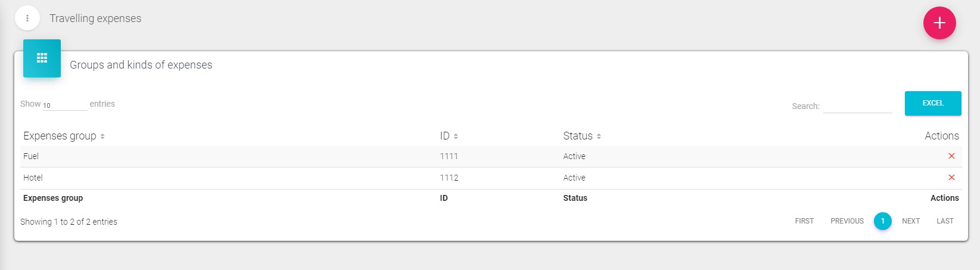Click the pink add new button
This screenshot has height=270, width=980.
pyautogui.click(x=939, y=23)
